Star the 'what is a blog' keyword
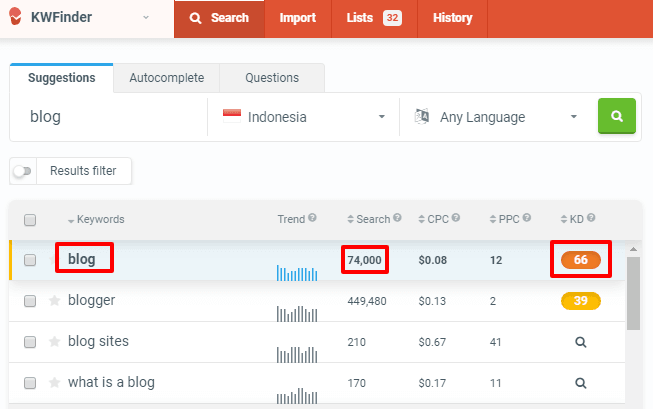653x409 pixels. [x=54, y=382]
